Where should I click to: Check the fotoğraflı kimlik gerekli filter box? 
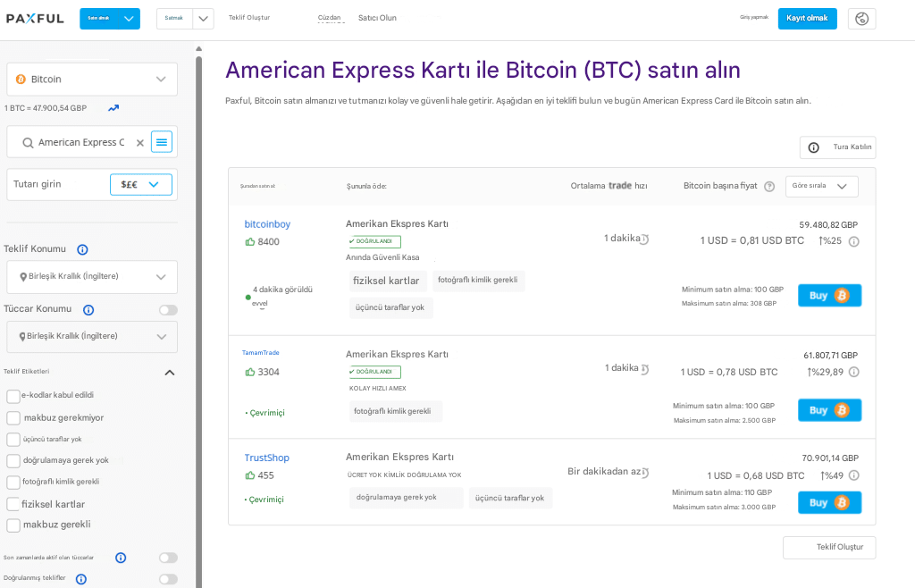click(13, 483)
